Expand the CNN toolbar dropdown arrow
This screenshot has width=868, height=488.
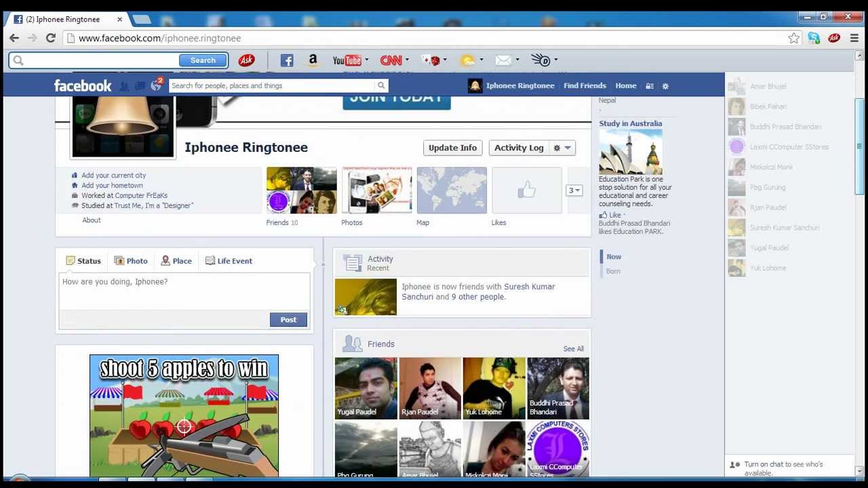[x=407, y=60]
